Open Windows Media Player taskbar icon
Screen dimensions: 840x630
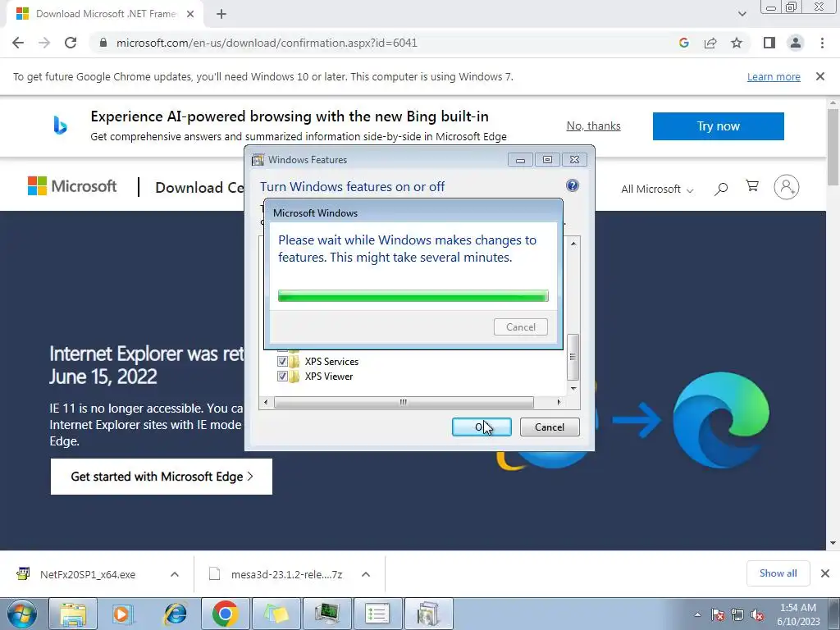click(123, 614)
